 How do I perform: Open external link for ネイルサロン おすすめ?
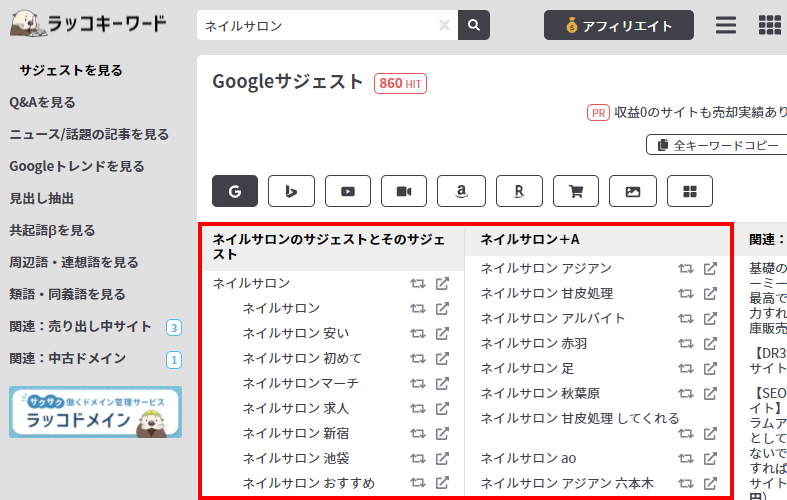click(x=442, y=483)
